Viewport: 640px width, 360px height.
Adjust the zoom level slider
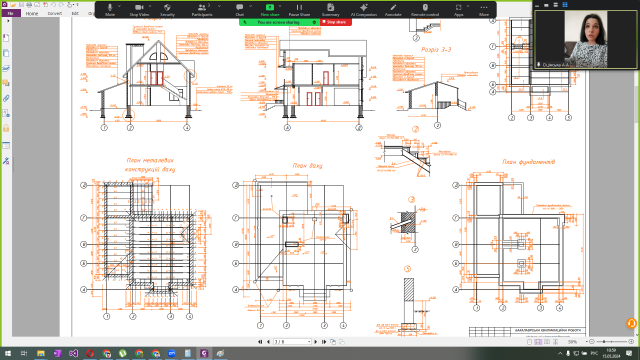coord(611,342)
